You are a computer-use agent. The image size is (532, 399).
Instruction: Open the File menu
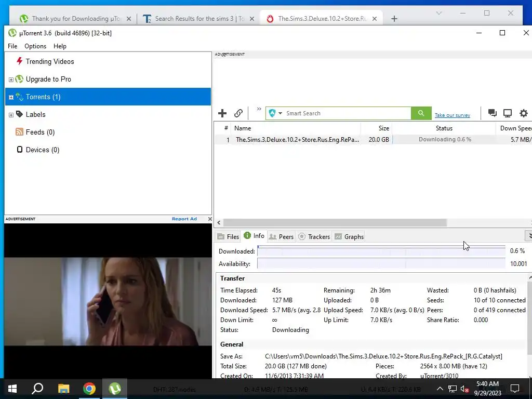12,46
